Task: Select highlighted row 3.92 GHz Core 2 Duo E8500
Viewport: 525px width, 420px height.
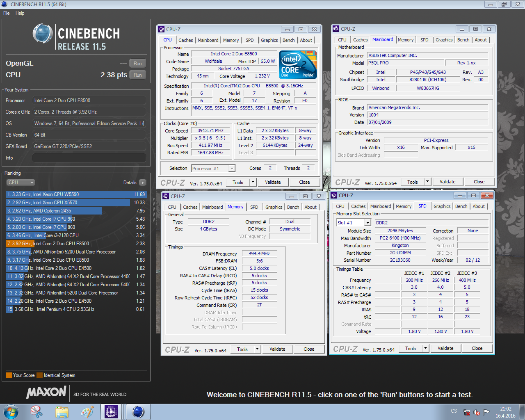Action: click(76, 244)
